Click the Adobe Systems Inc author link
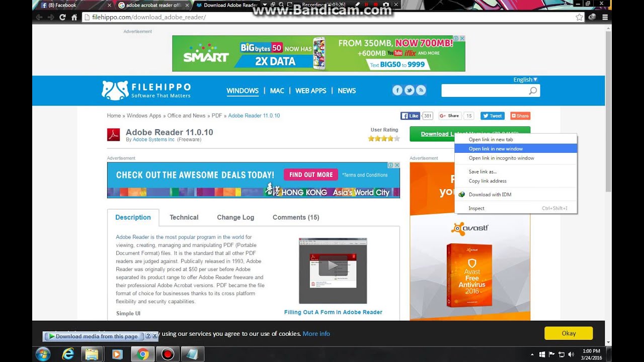 153,140
